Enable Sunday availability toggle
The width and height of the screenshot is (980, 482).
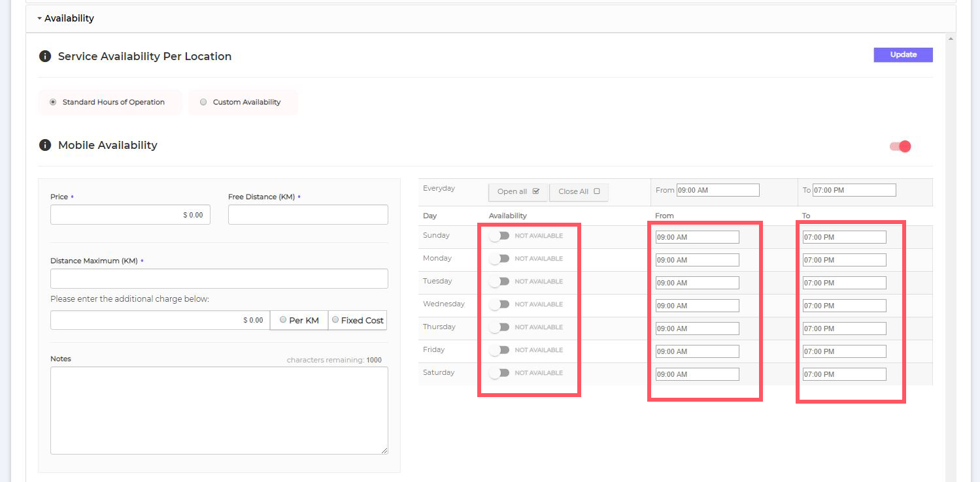(x=499, y=236)
